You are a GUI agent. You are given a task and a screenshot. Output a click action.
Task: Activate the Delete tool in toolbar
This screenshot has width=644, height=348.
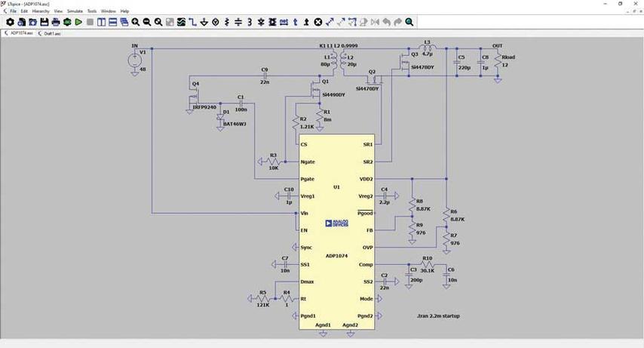(x=318, y=22)
